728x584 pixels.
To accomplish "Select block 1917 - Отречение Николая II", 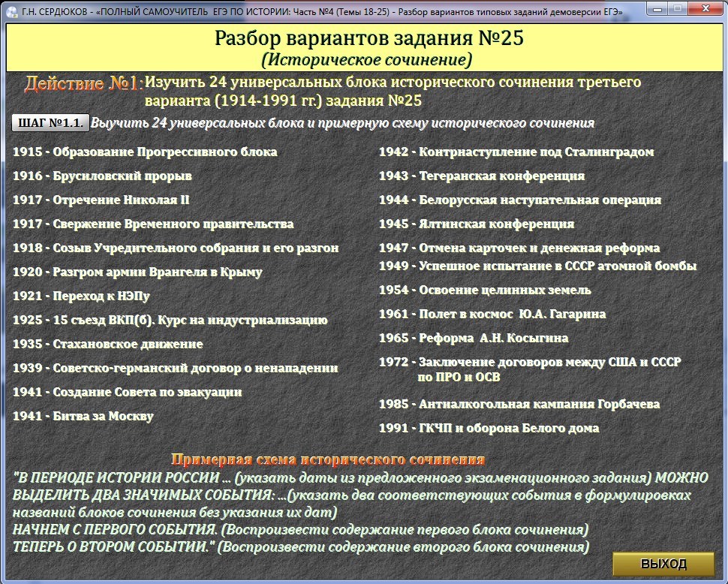I will coord(101,200).
